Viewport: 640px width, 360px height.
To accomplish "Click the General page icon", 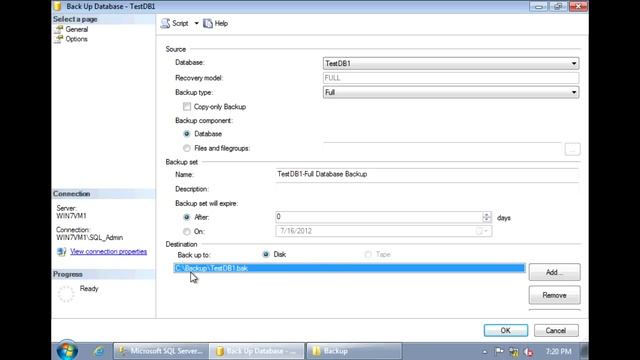I will [59, 29].
